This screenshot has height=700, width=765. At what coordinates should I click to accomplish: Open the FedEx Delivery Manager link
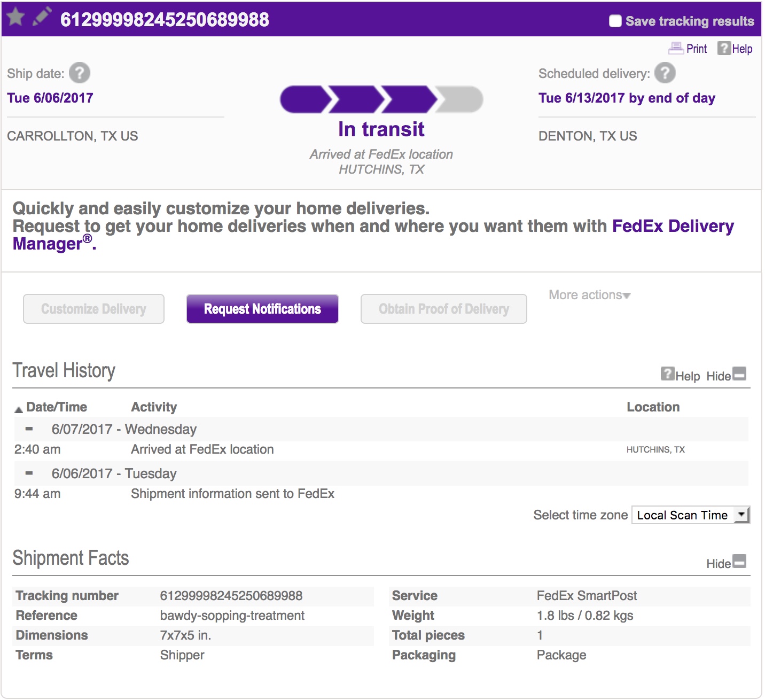pyautogui.click(x=673, y=226)
